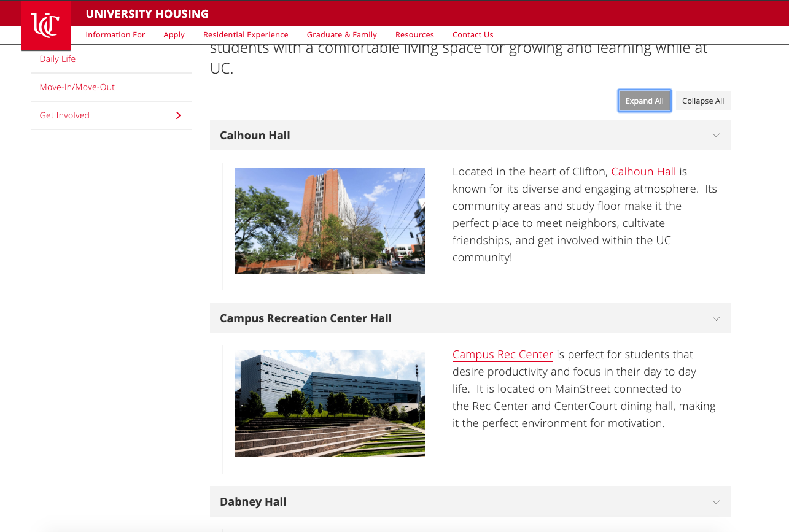Go to Contact Us
789x532 pixels.
473,35
